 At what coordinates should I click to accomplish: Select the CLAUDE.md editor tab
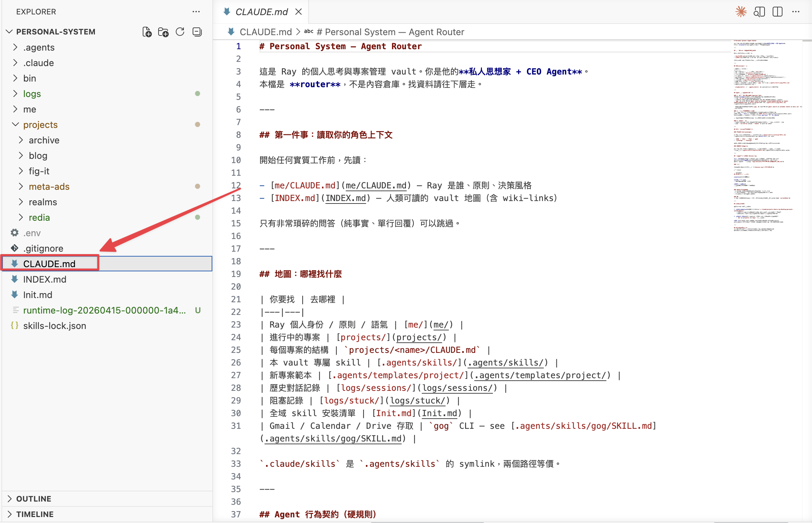click(x=261, y=12)
